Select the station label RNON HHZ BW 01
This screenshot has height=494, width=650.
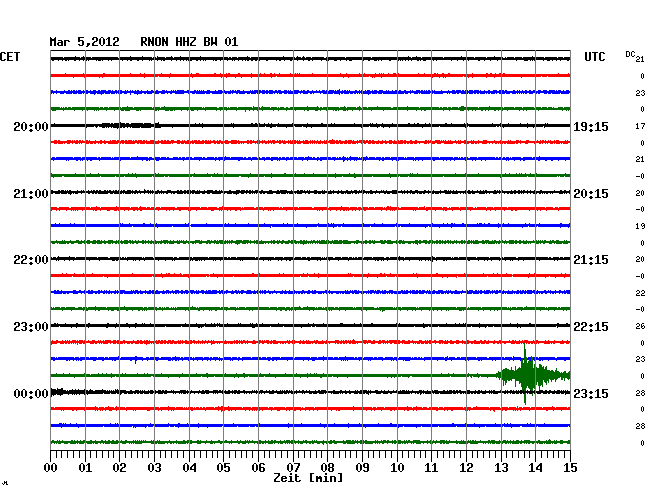pos(189,42)
